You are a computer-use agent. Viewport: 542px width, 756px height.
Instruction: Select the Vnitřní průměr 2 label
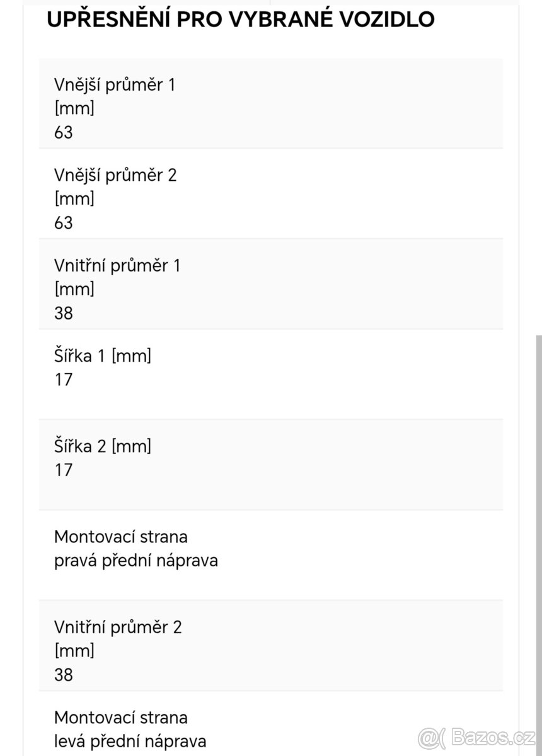point(118,627)
